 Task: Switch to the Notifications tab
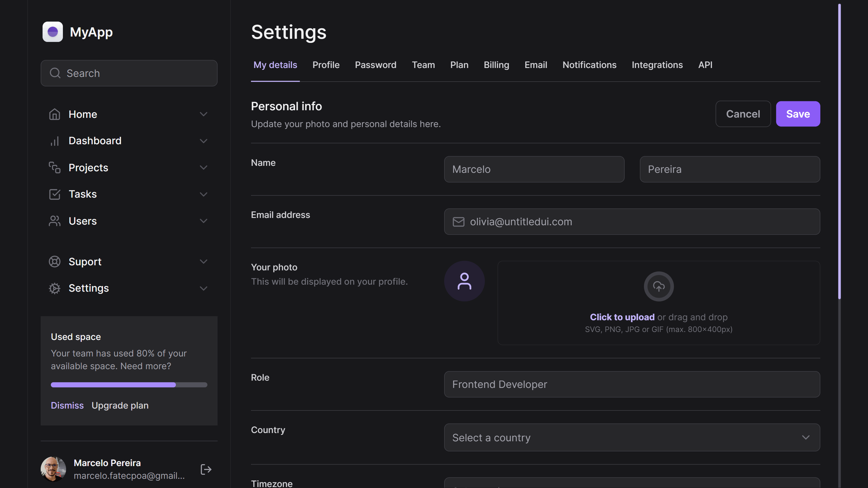click(589, 65)
